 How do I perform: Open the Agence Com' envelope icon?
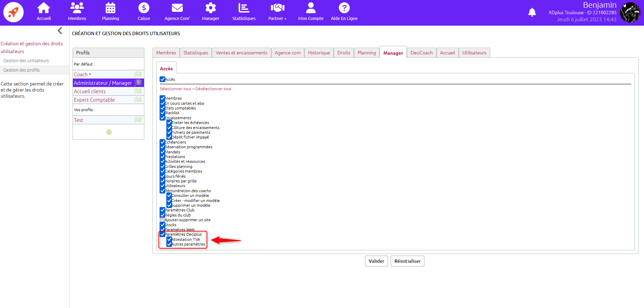(x=177, y=8)
